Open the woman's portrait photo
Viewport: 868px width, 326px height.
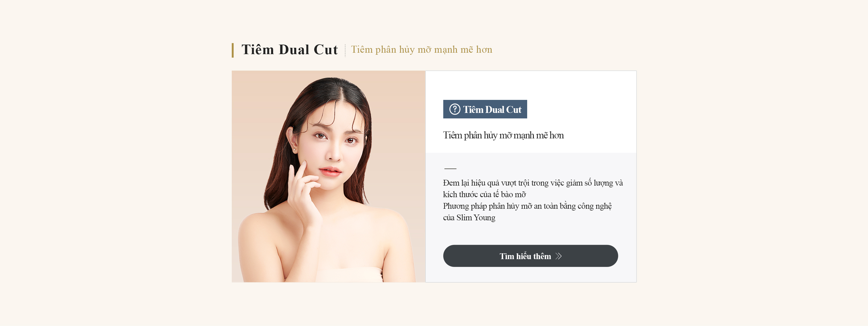pyautogui.click(x=328, y=176)
